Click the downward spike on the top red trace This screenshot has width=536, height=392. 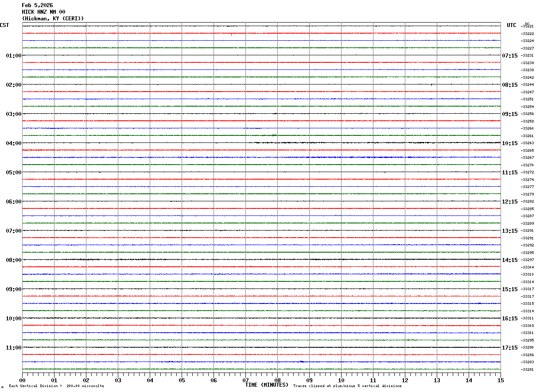(x=231, y=35)
